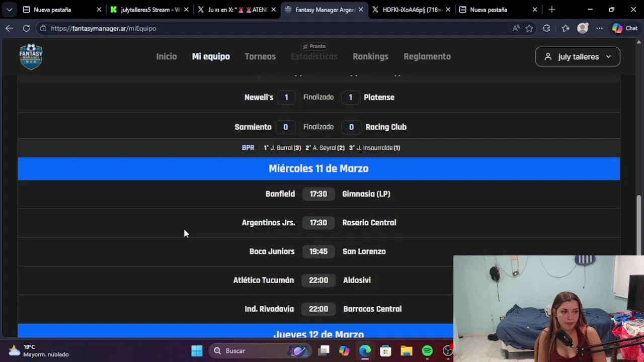Click the Estadísticas Pronto item

(314, 53)
